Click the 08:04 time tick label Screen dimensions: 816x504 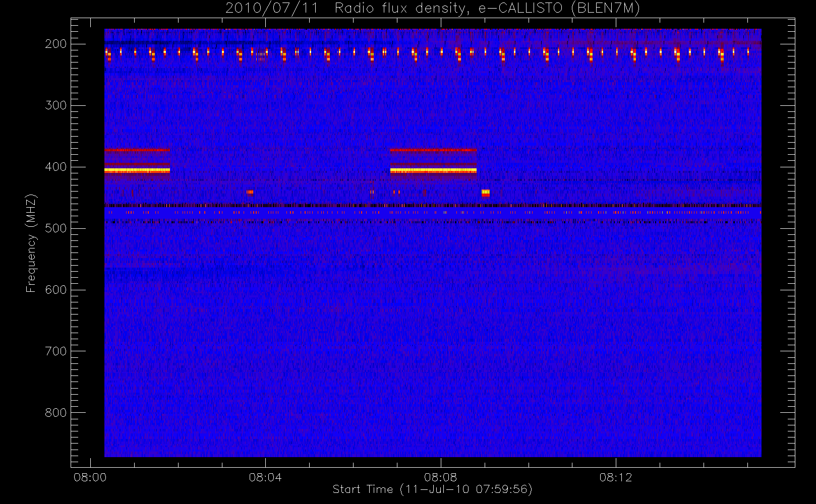click(x=265, y=477)
